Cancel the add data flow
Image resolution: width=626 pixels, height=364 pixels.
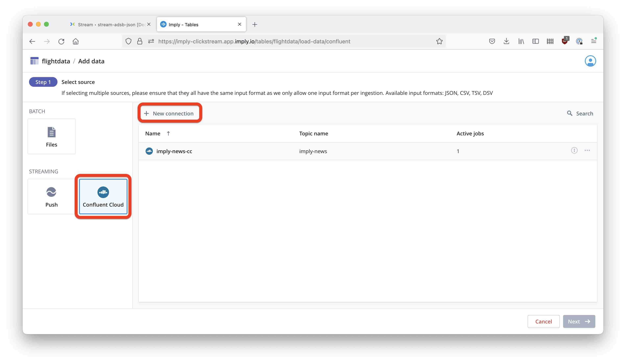(x=543, y=321)
